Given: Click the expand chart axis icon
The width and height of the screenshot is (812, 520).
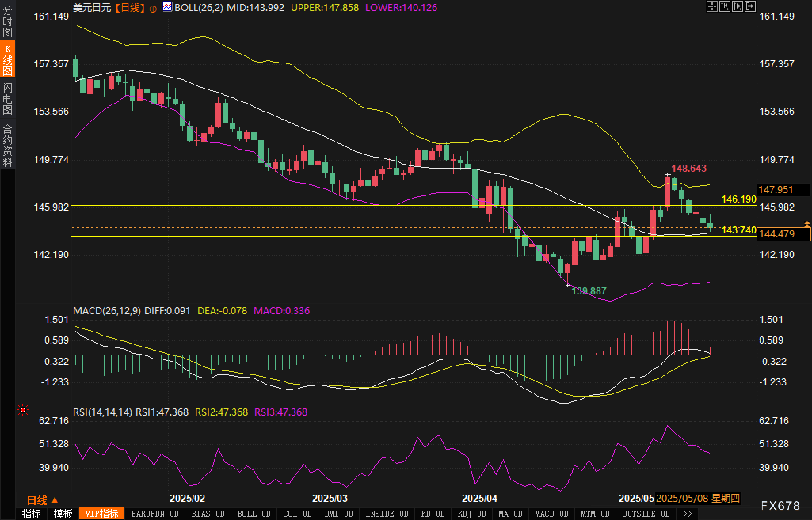Looking at the screenshot, I should pos(737,6).
